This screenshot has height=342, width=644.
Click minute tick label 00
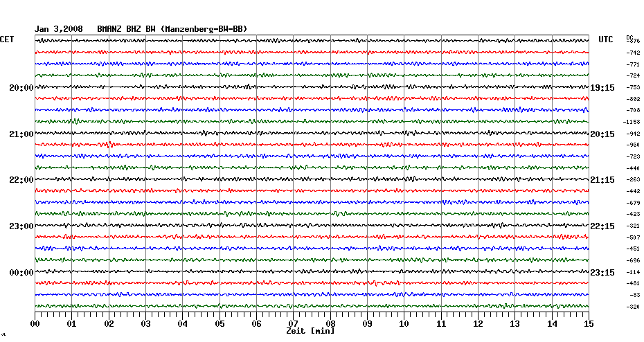[x=35, y=324]
